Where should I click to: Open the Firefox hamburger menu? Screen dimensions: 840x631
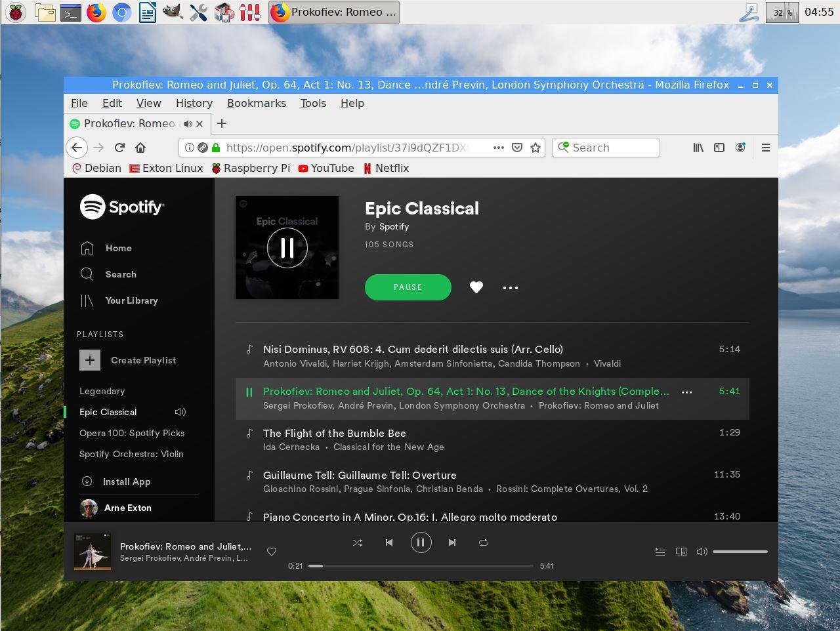point(765,148)
